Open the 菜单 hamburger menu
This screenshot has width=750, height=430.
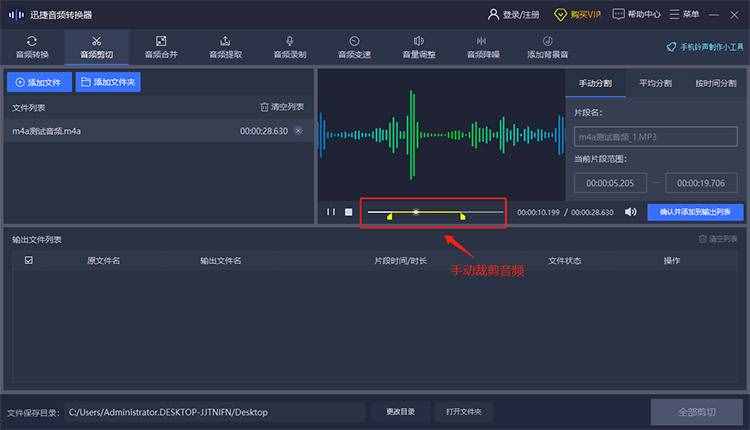[684, 14]
